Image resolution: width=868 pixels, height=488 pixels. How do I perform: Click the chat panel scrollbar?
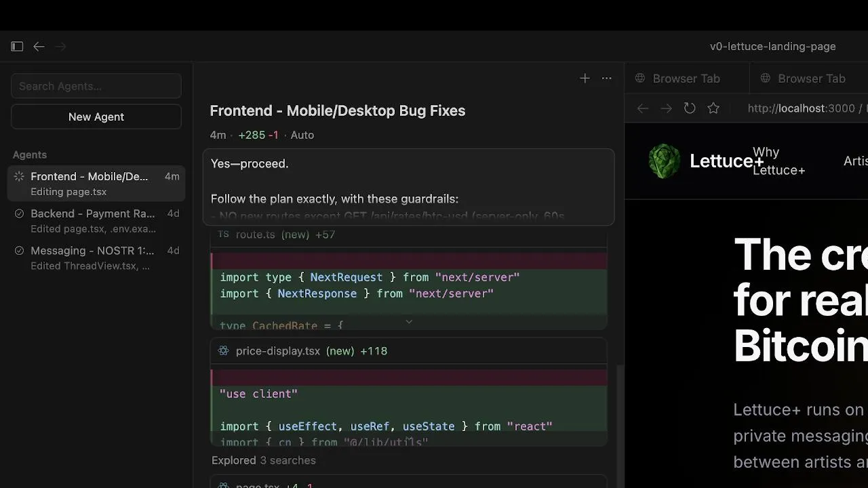pyautogui.click(x=620, y=426)
